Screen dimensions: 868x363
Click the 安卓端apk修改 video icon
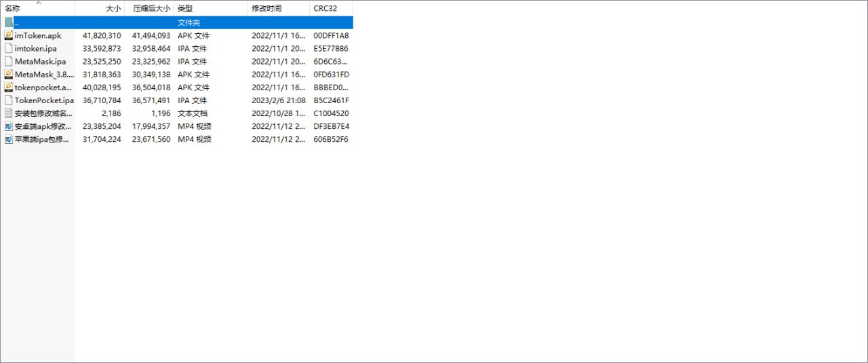coord(8,126)
